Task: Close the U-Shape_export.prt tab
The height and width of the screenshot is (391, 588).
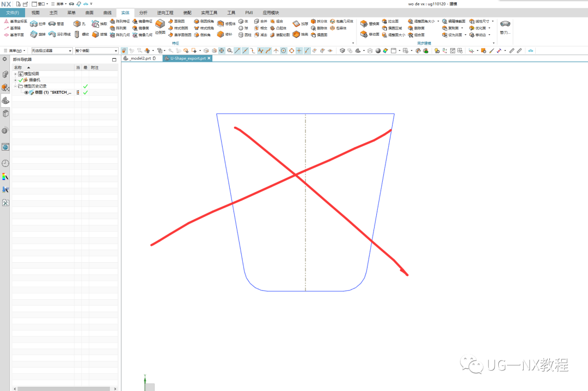Action: pyautogui.click(x=209, y=58)
